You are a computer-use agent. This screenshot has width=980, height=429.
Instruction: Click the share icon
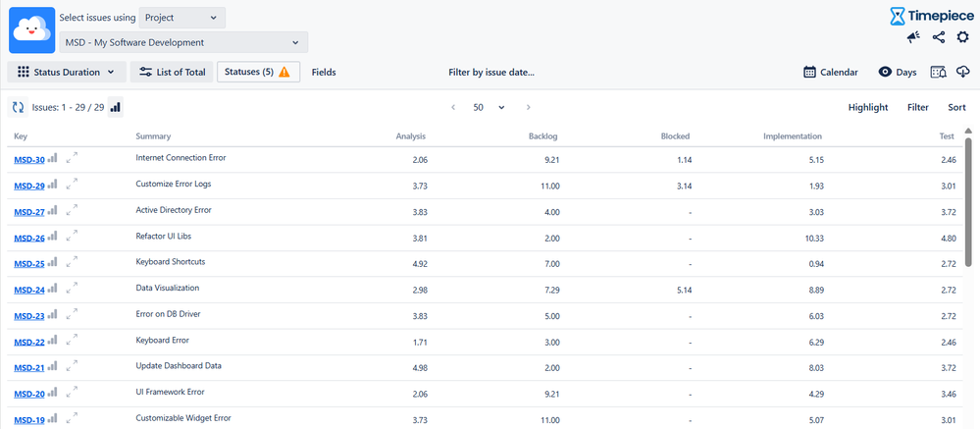pos(938,37)
